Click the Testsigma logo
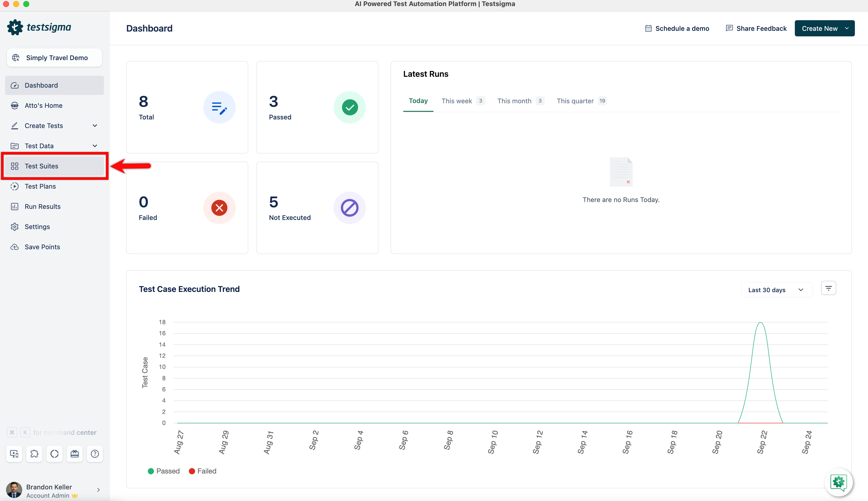Image resolution: width=868 pixels, height=501 pixels. point(39,27)
